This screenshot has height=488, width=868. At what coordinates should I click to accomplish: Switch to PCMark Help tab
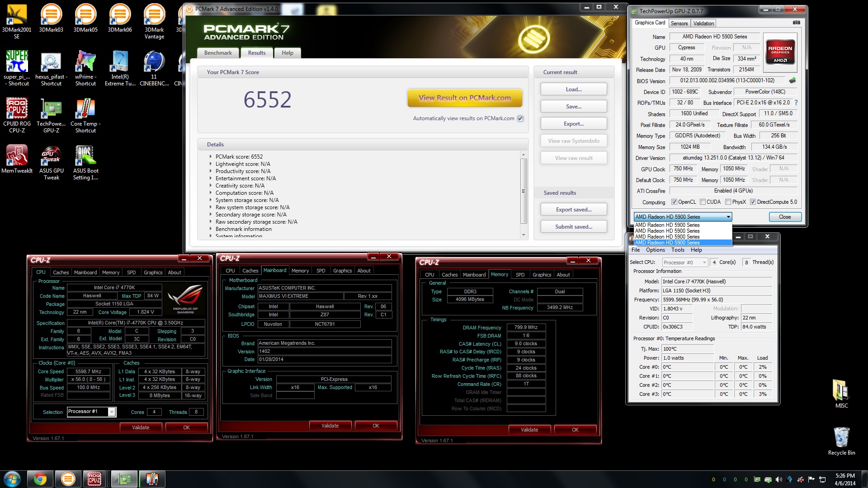288,53
